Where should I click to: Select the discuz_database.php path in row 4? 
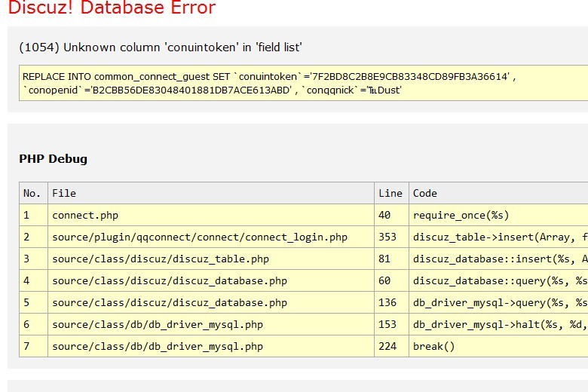(x=170, y=281)
